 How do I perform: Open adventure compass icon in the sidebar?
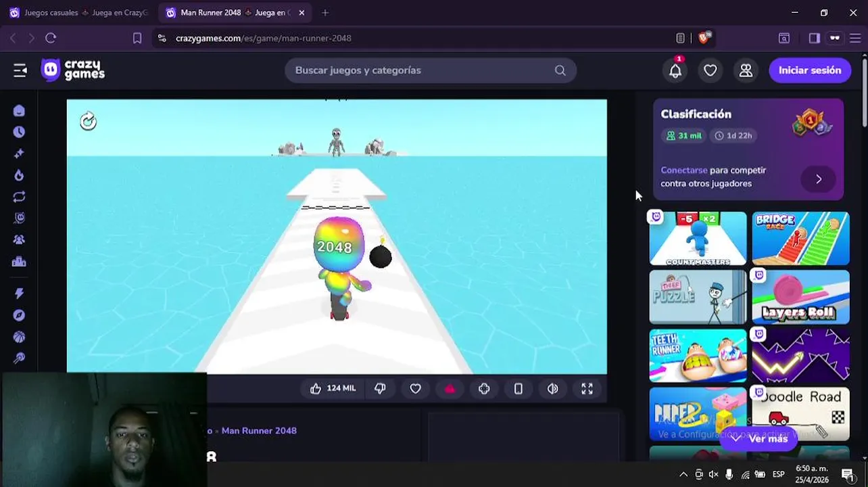[x=19, y=315]
